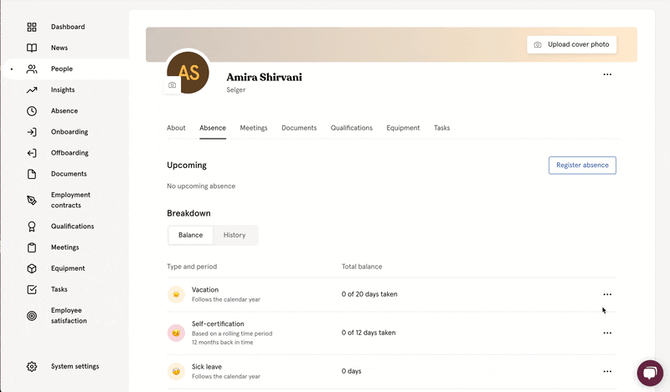The height and width of the screenshot is (392, 670).
Task: Click the Register absence button
Action: [582, 165]
